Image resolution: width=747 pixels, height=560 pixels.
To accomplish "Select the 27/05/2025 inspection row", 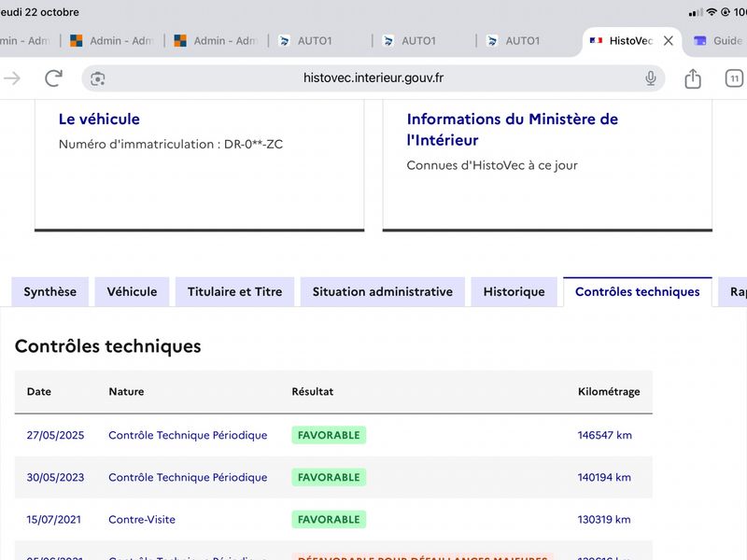I will [x=333, y=435].
